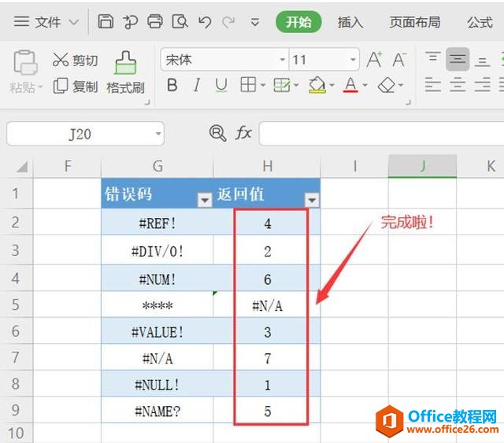
Task: Open the font name dropdown 宋体
Action: [x=282, y=60]
